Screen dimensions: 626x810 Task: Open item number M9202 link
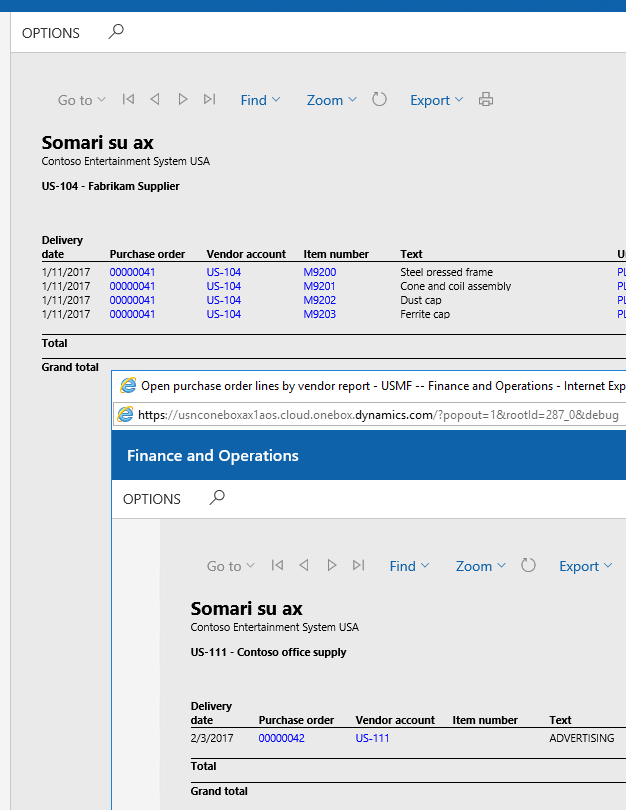click(x=320, y=300)
